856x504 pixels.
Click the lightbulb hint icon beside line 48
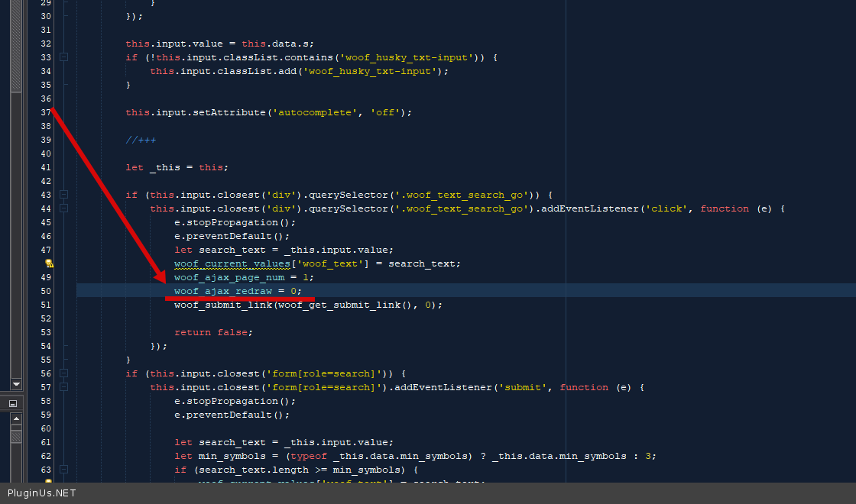pos(49,263)
